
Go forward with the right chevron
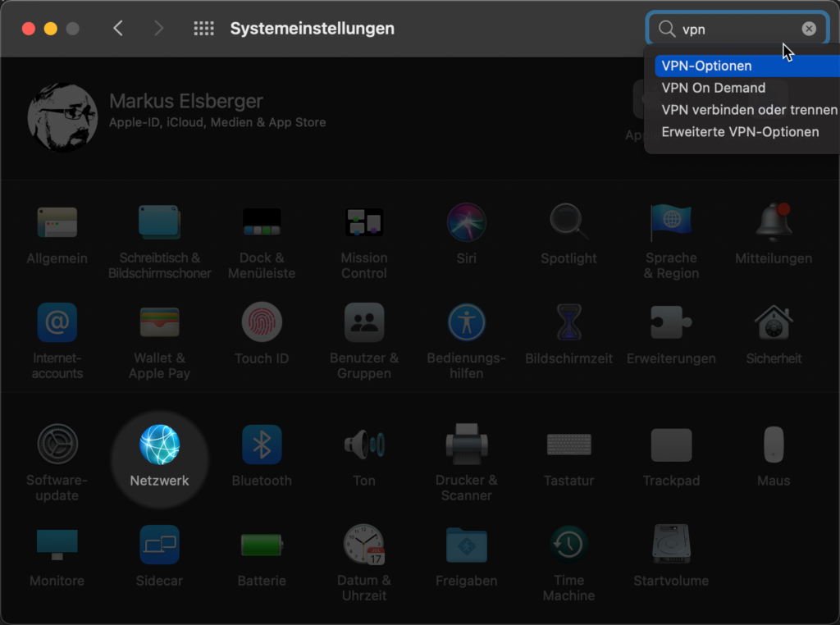point(158,29)
